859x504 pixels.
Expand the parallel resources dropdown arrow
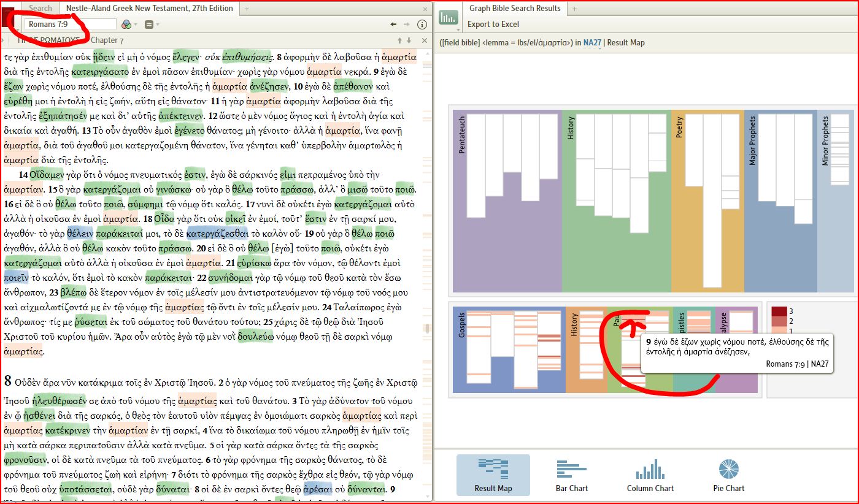(x=158, y=25)
